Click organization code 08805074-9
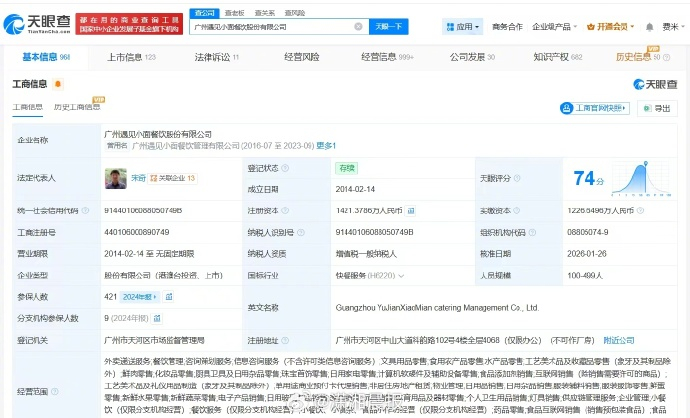The width and height of the screenshot is (690, 418). (587, 232)
